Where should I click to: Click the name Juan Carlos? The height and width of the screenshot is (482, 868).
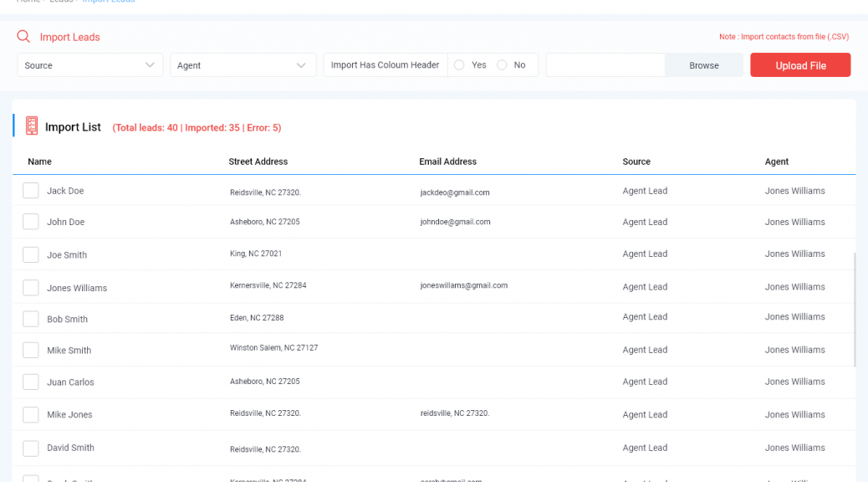coord(70,382)
